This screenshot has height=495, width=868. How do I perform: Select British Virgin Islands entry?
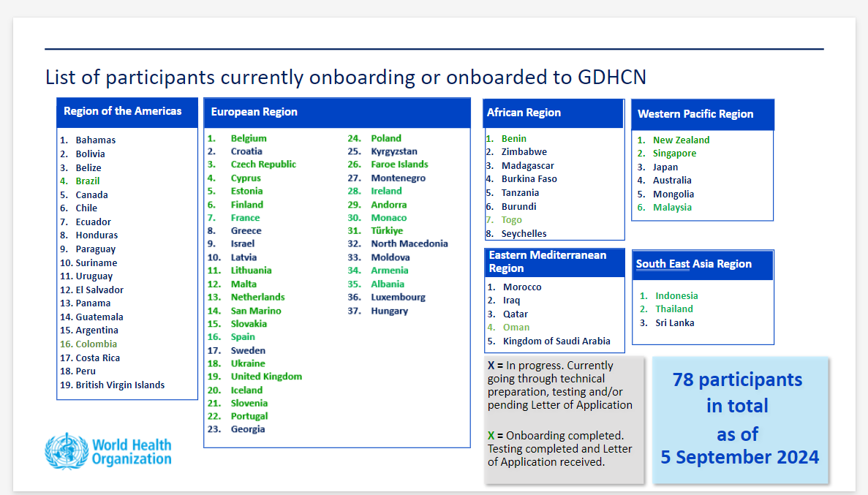click(120, 385)
